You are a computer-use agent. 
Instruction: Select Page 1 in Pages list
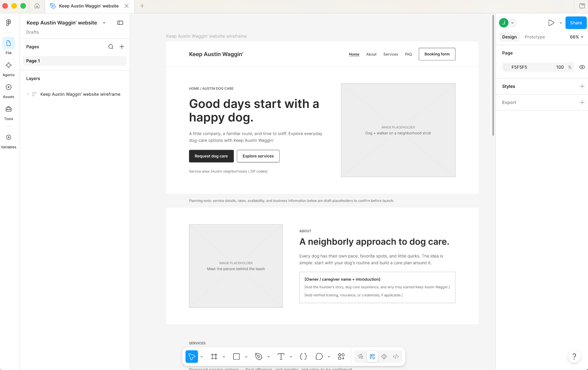tap(75, 61)
